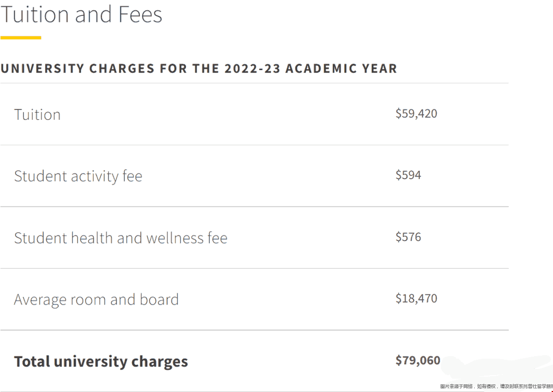Click the Tuition and Fees heading
This screenshot has height=392, width=553.
coord(81,15)
